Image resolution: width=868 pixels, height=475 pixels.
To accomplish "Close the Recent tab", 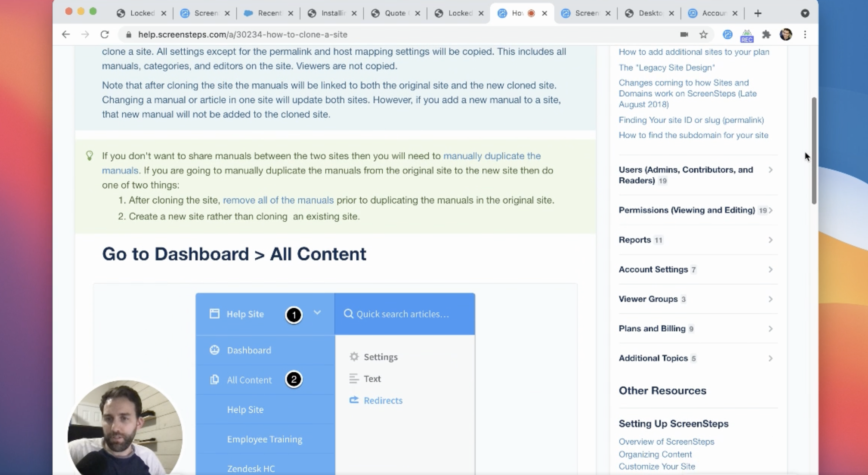I will click(291, 13).
